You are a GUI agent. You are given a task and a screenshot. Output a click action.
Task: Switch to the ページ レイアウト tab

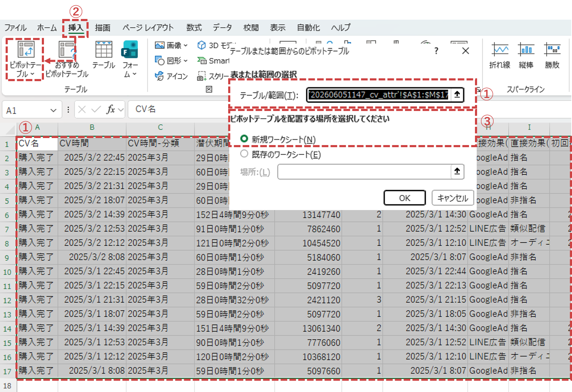[148, 27]
